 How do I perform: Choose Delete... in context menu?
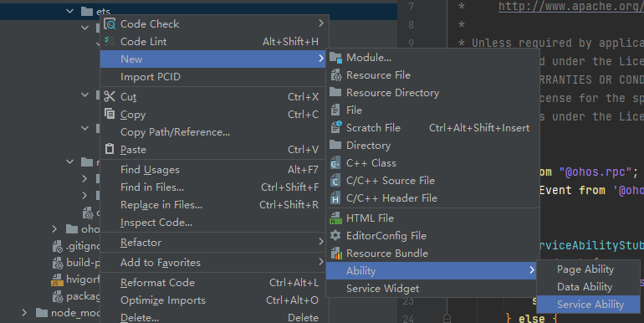point(213,318)
